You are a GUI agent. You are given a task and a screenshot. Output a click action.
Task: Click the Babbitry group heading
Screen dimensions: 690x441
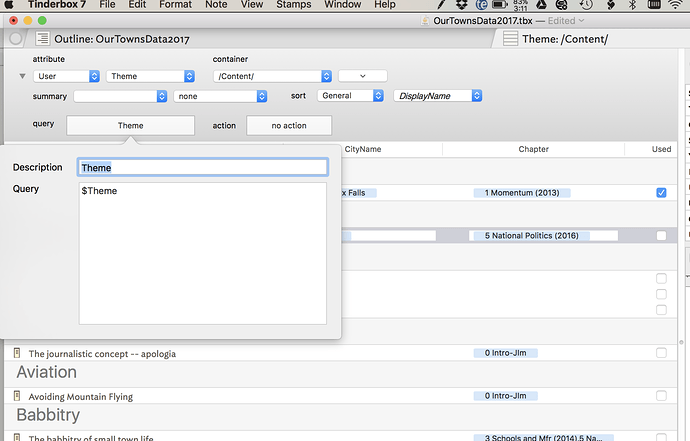[x=48, y=415]
